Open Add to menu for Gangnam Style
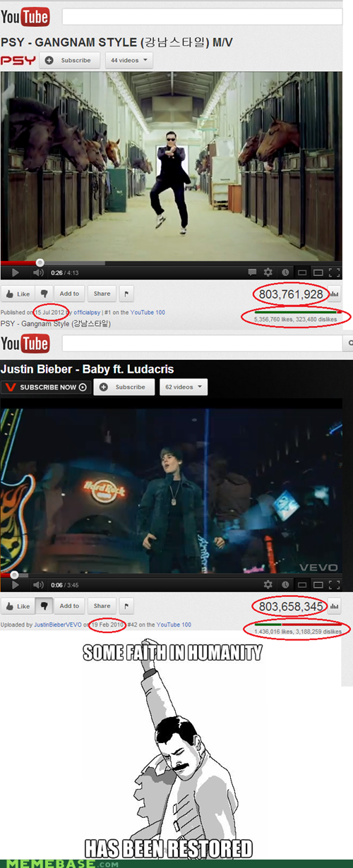This screenshot has height=868, width=353. tap(69, 294)
